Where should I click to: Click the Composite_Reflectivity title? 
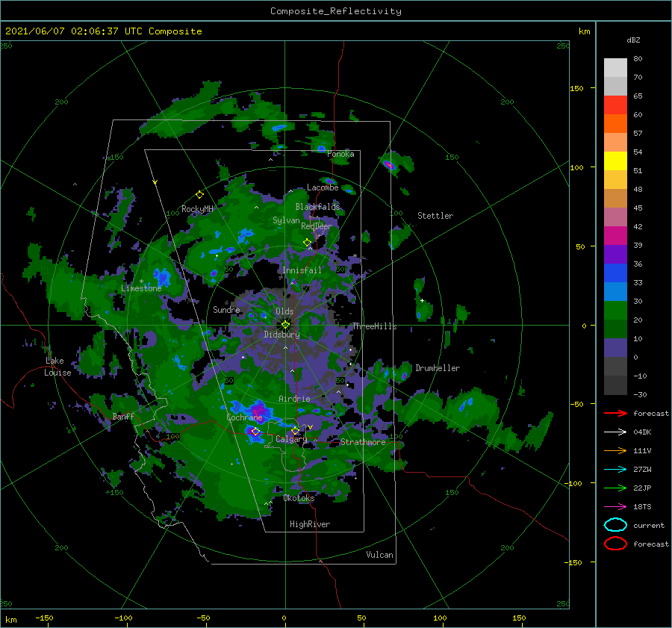pos(336,11)
